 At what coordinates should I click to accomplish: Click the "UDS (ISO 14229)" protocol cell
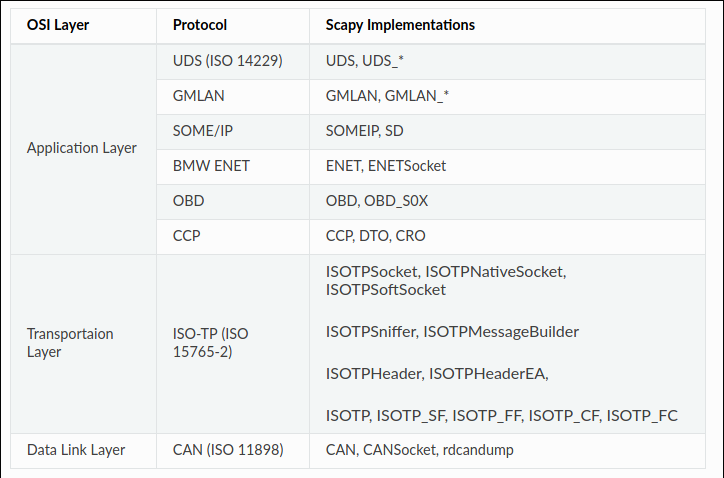click(x=227, y=62)
